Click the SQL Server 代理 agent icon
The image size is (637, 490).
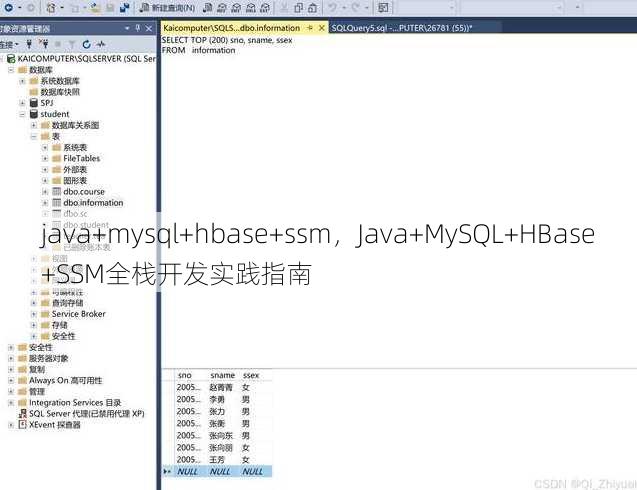pyautogui.click(x=23, y=414)
